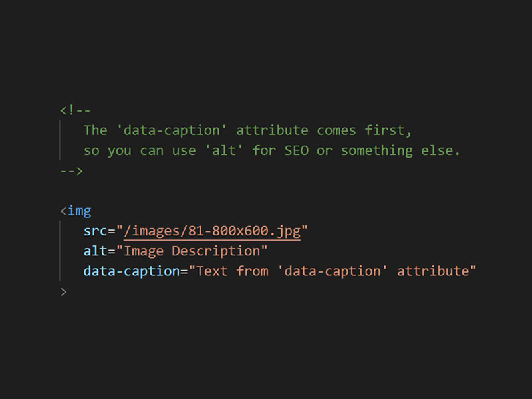Click the word 'attribute' in data-caption value
This screenshot has height=399, width=532.
[x=433, y=271]
